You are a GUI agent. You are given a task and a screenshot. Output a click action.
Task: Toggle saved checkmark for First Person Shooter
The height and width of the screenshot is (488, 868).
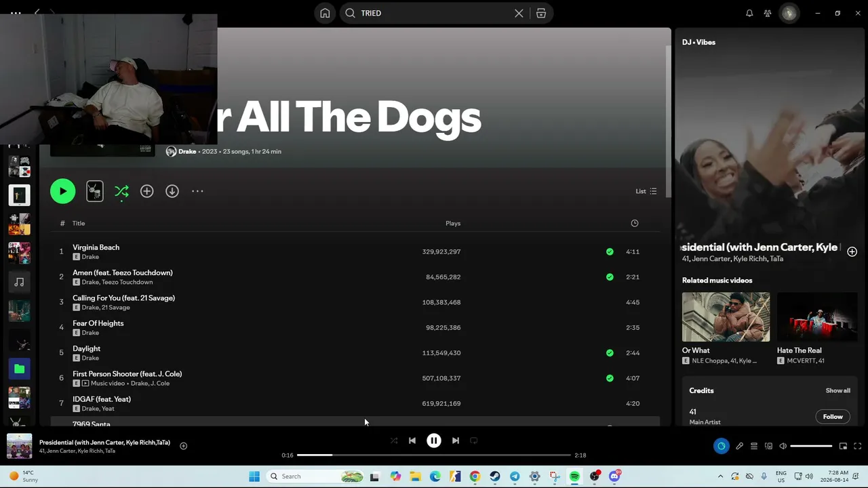point(610,378)
